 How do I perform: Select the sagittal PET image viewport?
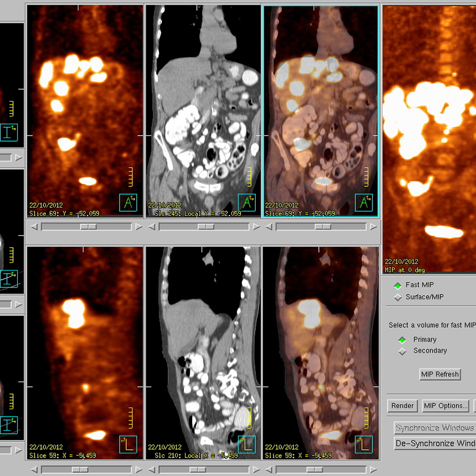pos(85,353)
